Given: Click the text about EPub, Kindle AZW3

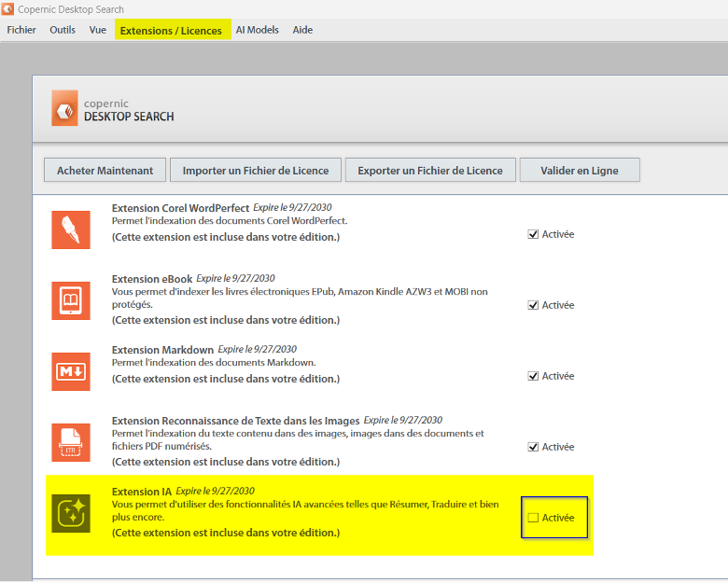Looking at the screenshot, I should pyautogui.click(x=300, y=298).
